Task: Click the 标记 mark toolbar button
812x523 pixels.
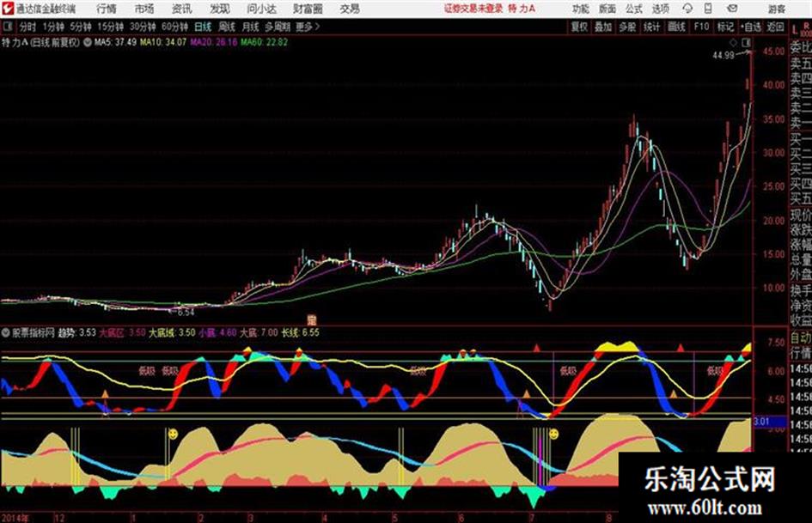Action: [725, 27]
